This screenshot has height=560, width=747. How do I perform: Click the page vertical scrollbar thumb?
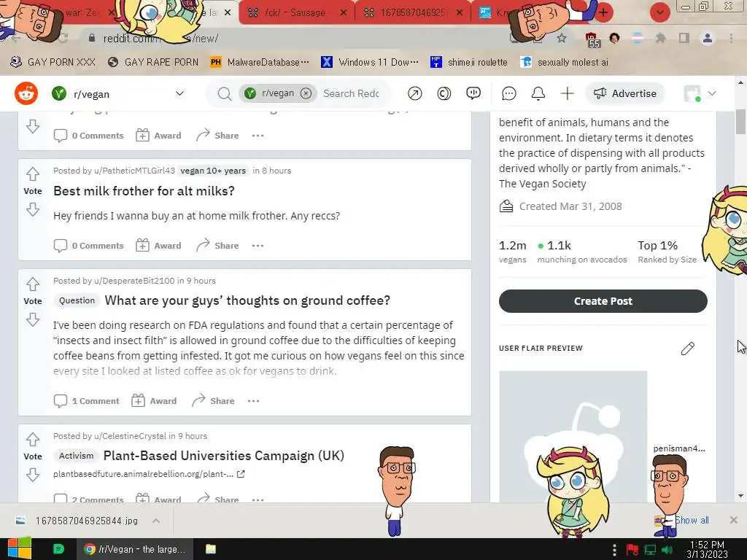pyautogui.click(x=740, y=122)
